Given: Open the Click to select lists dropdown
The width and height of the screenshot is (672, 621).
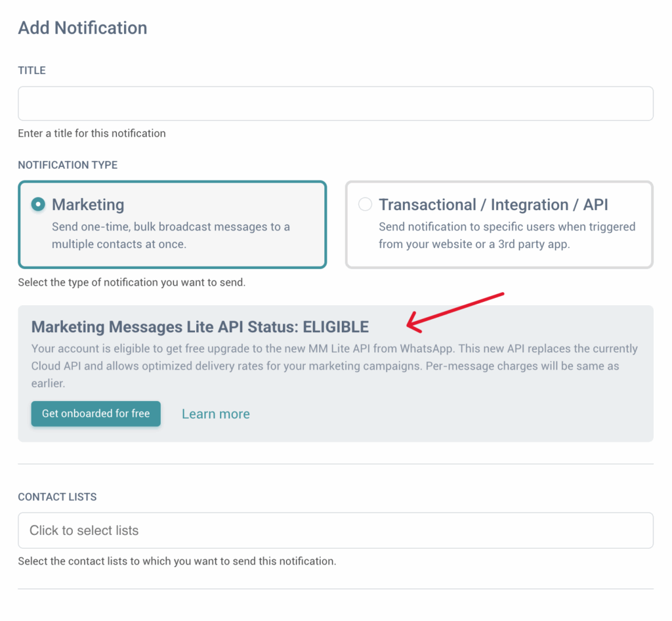Looking at the screenshot, I should click(335, 530).
